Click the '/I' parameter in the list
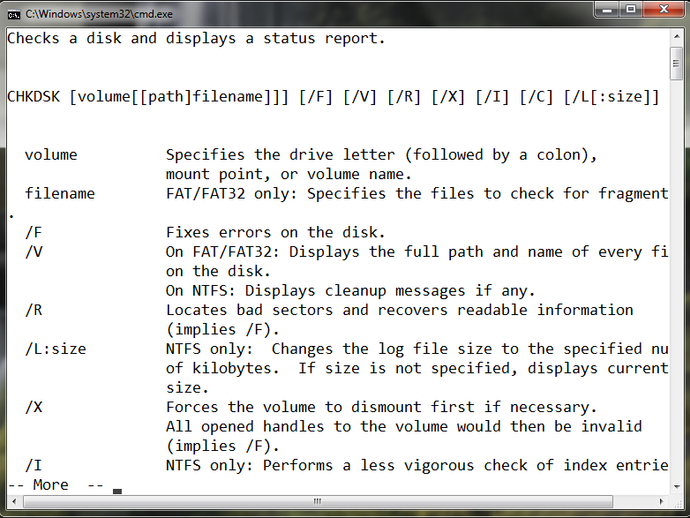 coord(33,465)
